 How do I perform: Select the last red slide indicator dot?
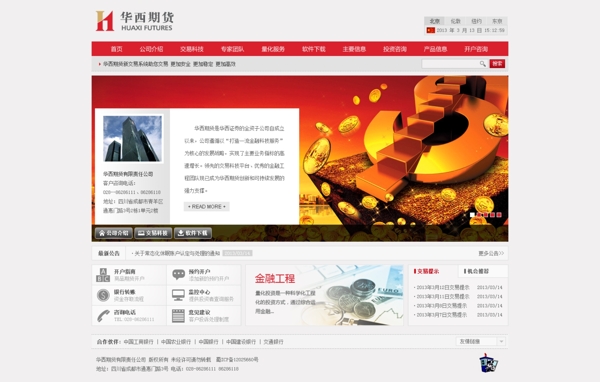[x=499, y=215]
